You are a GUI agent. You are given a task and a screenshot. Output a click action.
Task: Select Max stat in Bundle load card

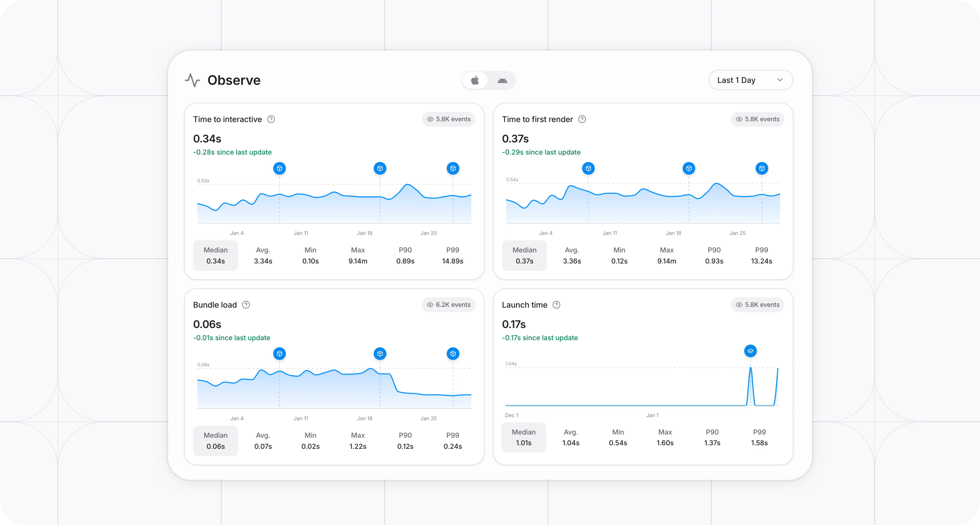358,441
